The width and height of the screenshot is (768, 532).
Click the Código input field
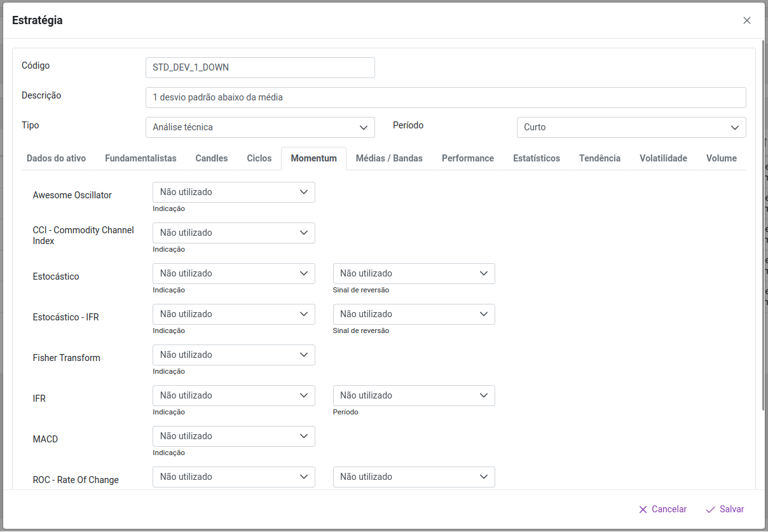[260, 67]
